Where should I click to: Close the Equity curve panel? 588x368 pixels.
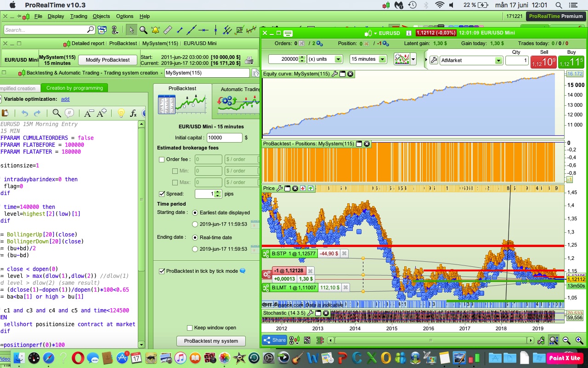tap(350, 74)
